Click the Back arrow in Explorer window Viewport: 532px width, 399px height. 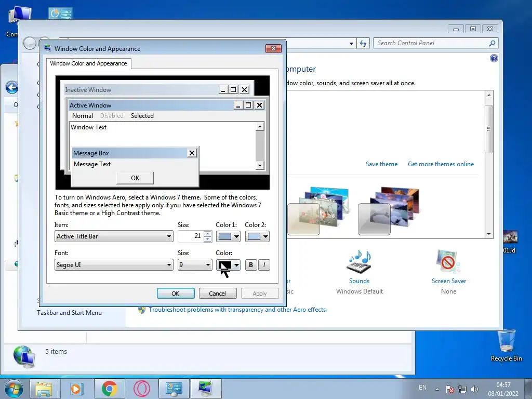12,87
